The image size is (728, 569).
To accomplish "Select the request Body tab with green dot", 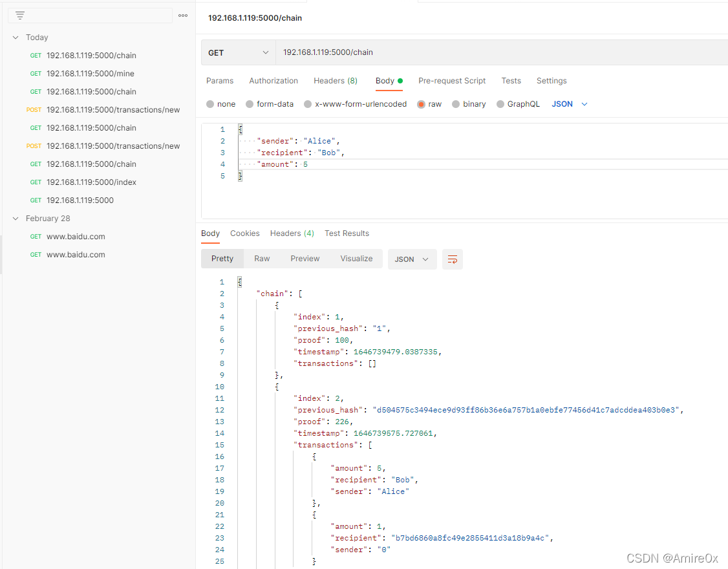I will tap(389, 81).
